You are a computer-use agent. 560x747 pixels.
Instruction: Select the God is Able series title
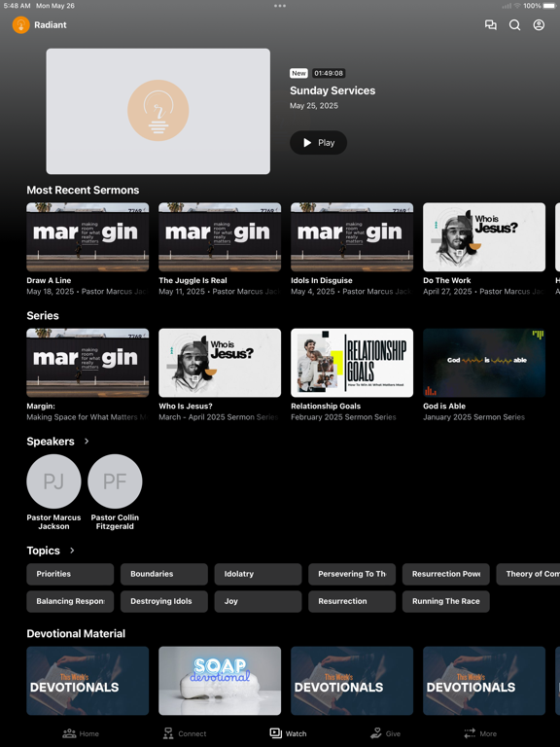(x=444, y=406)
